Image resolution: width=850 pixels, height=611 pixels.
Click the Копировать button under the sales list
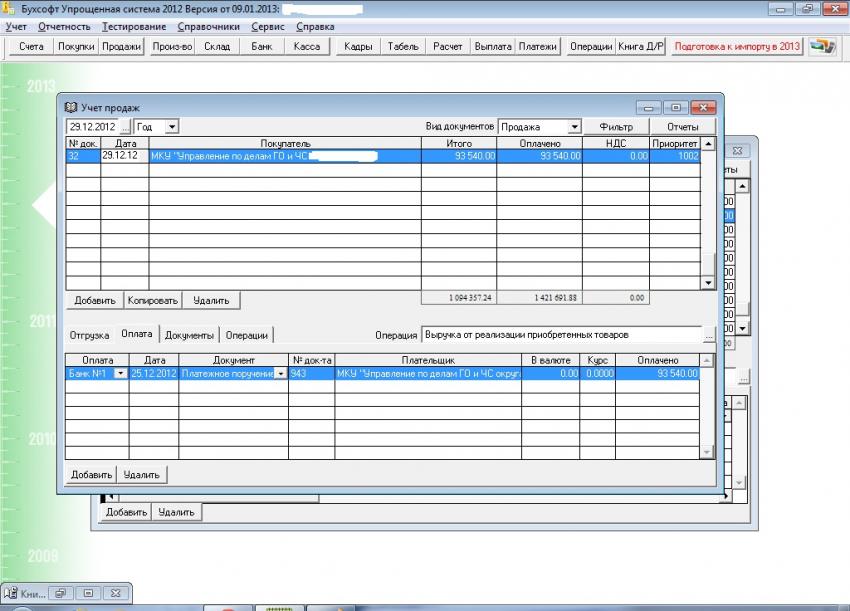153,300
